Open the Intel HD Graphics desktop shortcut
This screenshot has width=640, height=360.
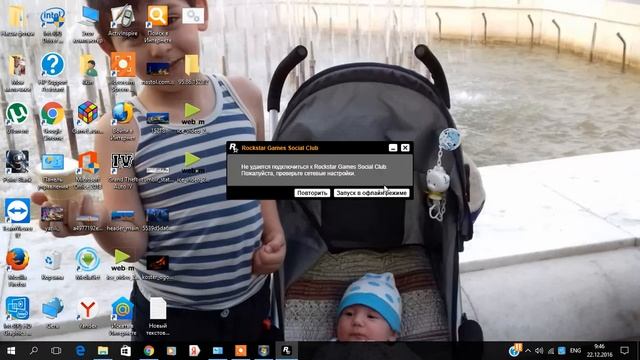point(17,316)
